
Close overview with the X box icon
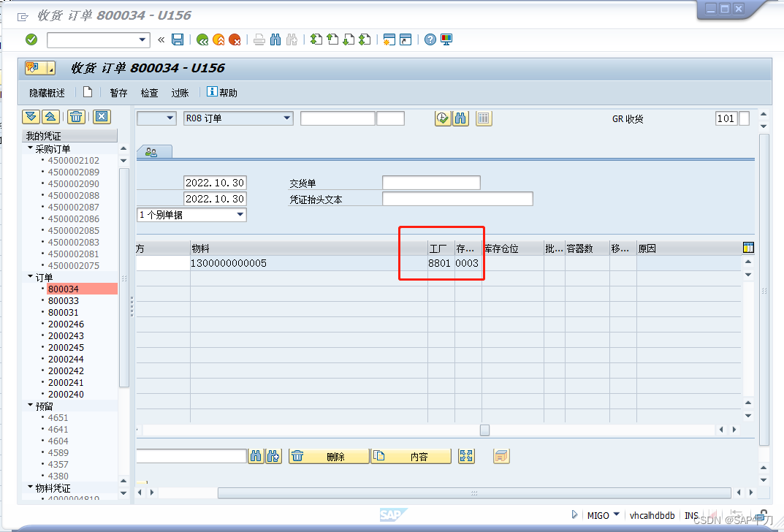pyautogui.click(x=102, y=117)
